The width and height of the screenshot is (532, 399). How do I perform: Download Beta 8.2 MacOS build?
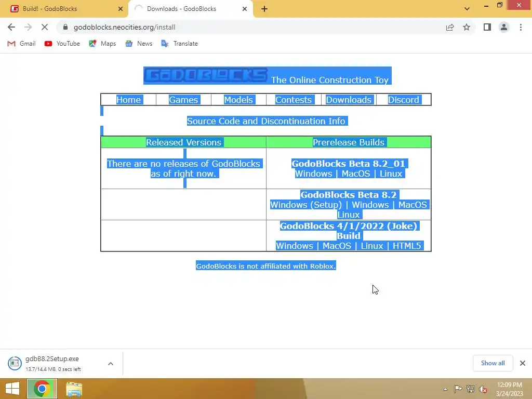[x=413, y=205]
